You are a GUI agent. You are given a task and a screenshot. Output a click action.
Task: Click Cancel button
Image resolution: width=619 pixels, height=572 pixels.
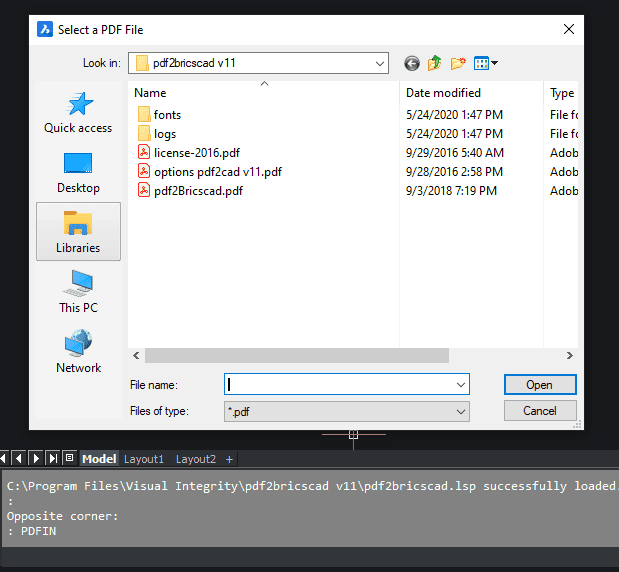pyautogui.click(x=540, y=411)
